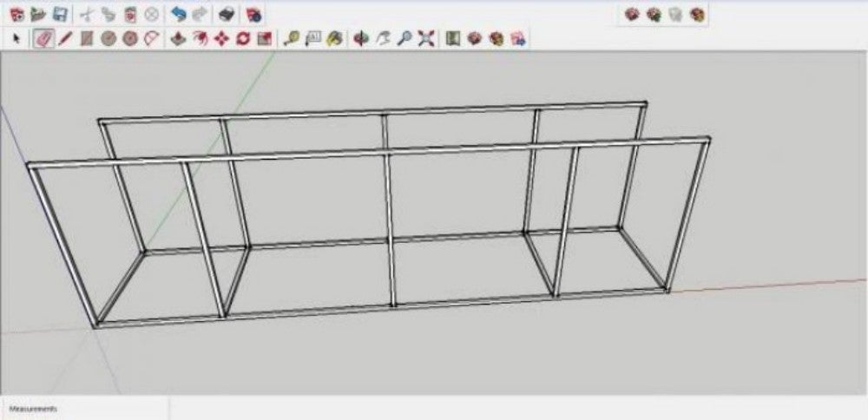
Task: Choose the Line pencil tool
Action: point(65,39)
